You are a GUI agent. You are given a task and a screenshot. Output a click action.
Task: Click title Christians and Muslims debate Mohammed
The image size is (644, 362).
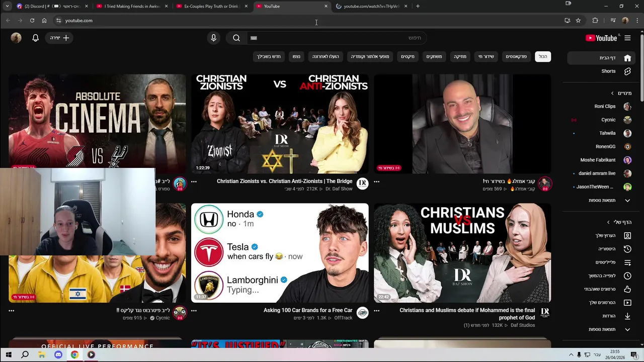click(467, 314)
